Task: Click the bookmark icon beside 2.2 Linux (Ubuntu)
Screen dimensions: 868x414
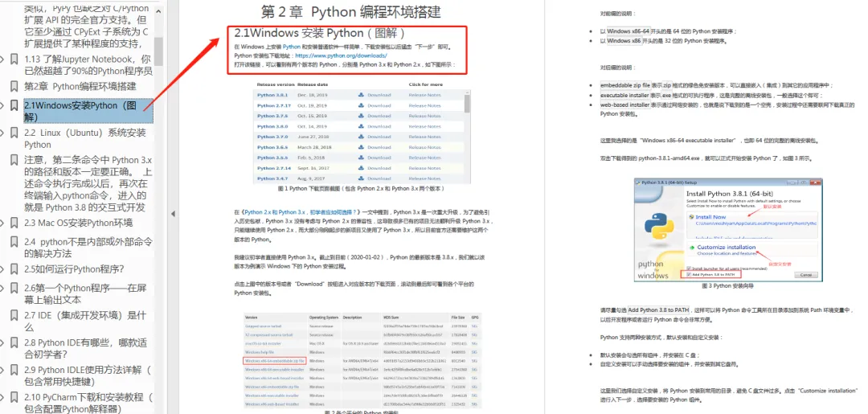Action: click(14, 133)
